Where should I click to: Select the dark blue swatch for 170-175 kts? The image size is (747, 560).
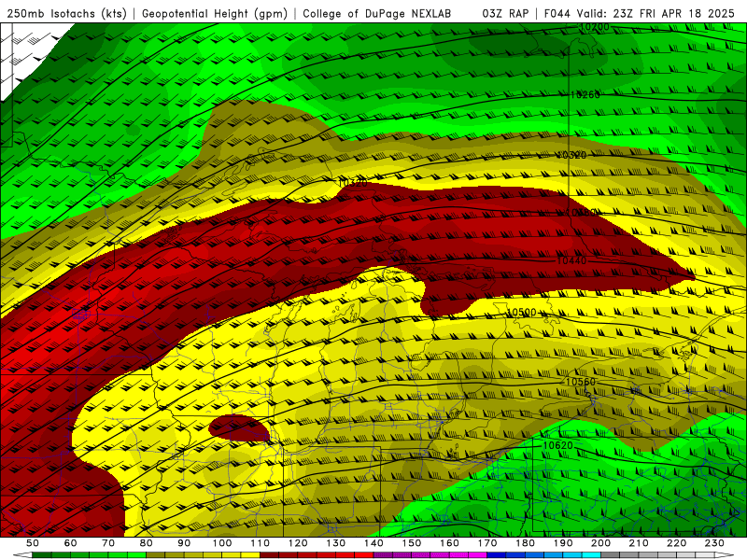[x=497, y=555]
